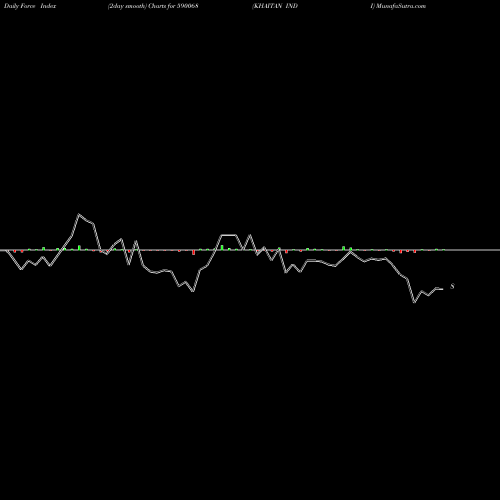Image resolution: width=500 pixels, height=500 pixels.
Task: Click the '(2day smooth) Charts for 590068' text
Action: [x=153, y=6]
